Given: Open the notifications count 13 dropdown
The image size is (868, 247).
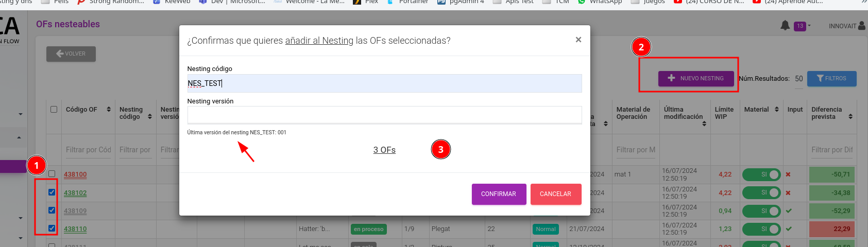Looking at the screenshot, I should [x=802, y=26].
